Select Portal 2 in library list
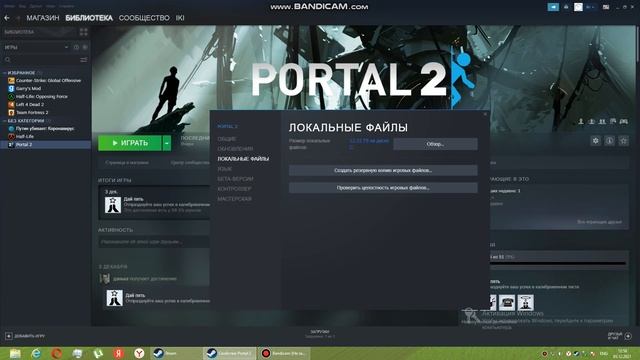This screenshot has height=360, width=640. pos(46,144)
